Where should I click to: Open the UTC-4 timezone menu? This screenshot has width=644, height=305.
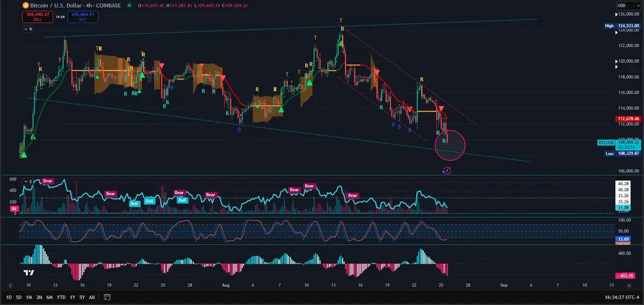coord(632,297)
